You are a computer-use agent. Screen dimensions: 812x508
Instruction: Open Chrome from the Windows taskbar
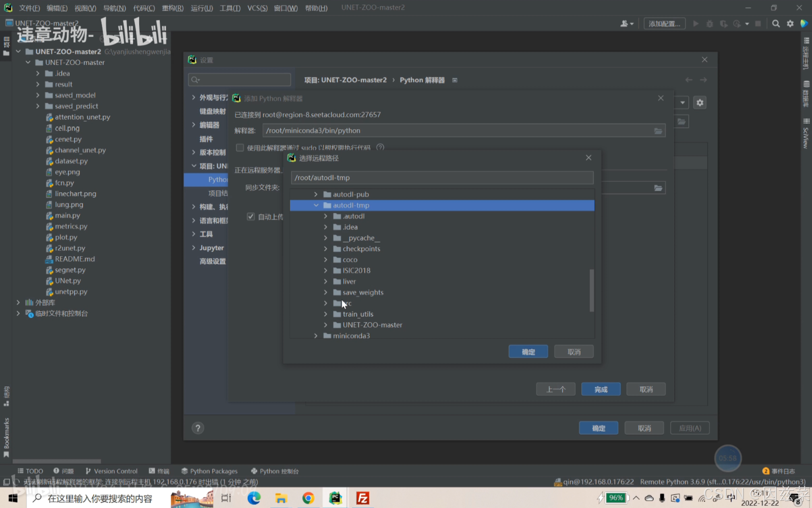pyautogui.click(x=308, y=498)
